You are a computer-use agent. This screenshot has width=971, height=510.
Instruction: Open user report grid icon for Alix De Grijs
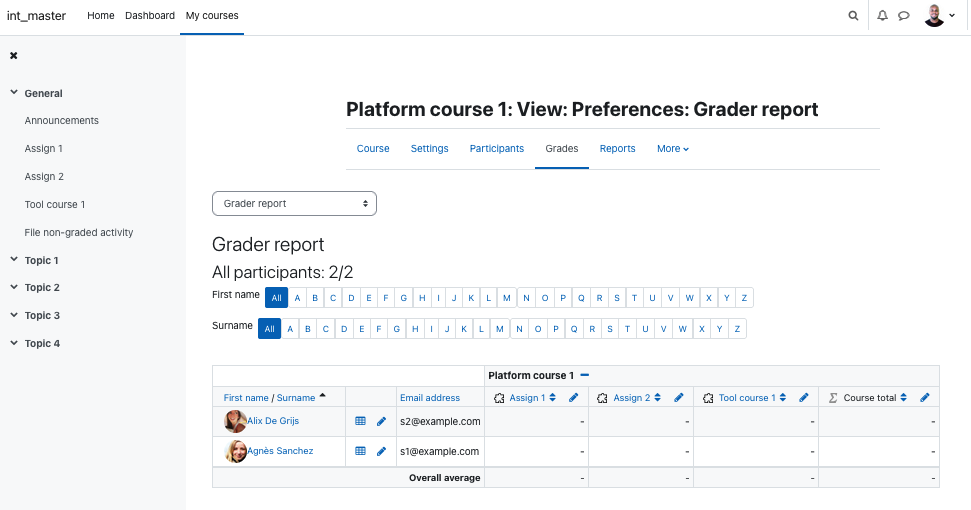tap(360, 421)
